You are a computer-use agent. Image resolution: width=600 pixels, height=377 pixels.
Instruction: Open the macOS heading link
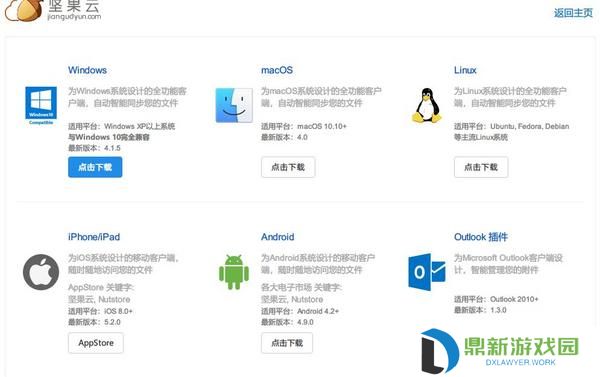tap(277, 70)
